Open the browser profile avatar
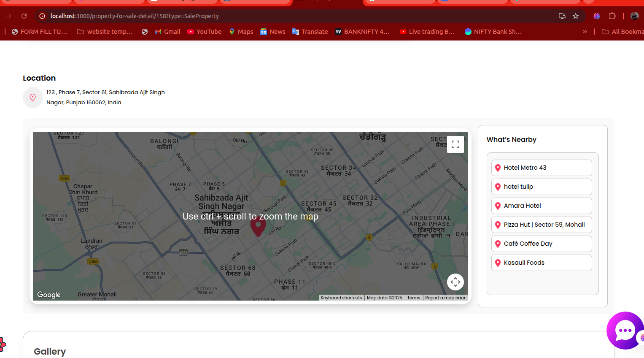The width and height of the screenshot is (644, 358). pos(634,16)
